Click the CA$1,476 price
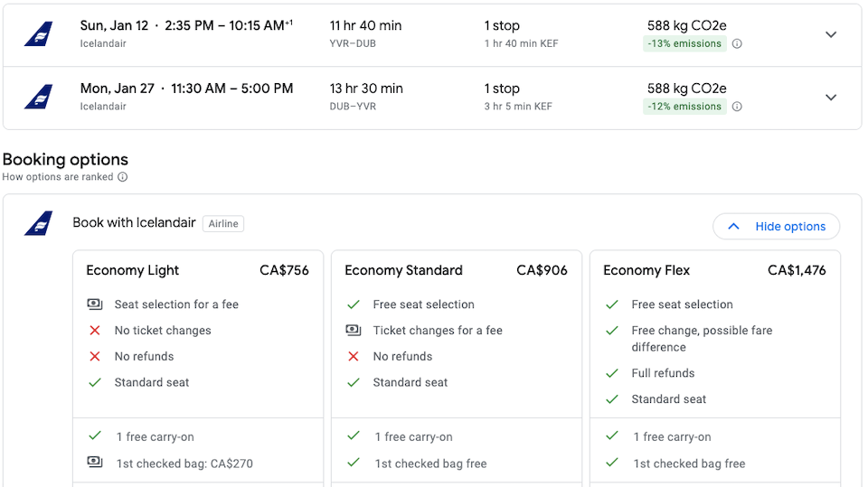Screen dimensions: 868x487 (x=797, y=271)
